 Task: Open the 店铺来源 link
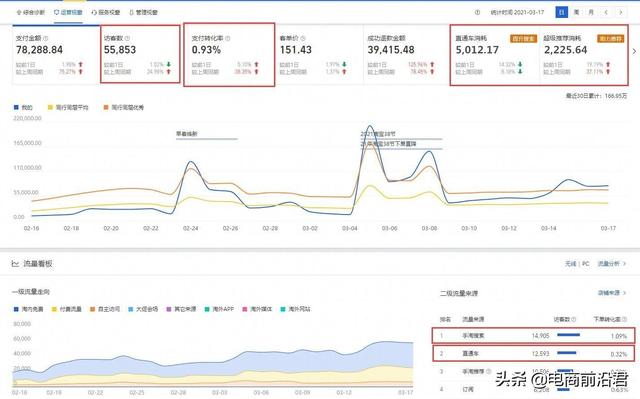611,293
